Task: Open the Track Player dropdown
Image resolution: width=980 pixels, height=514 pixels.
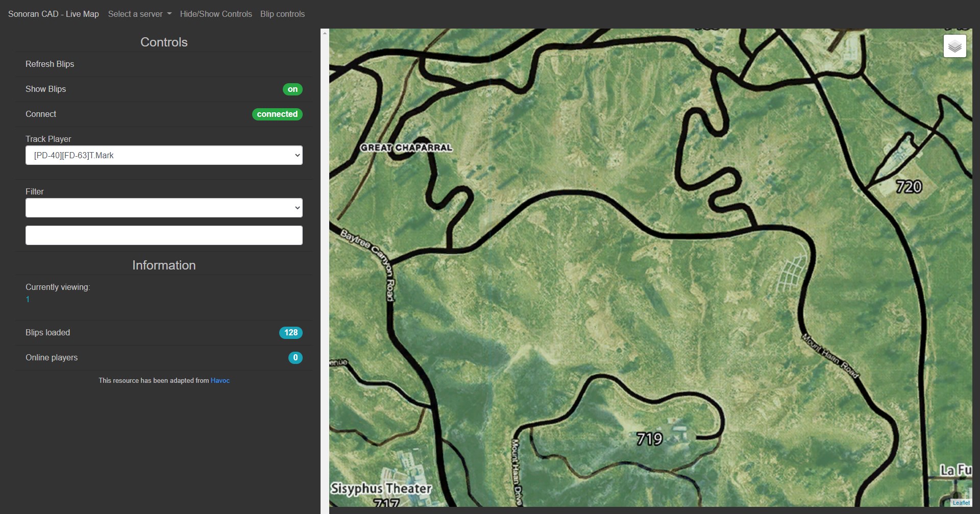Action: [x=164, y=155]
